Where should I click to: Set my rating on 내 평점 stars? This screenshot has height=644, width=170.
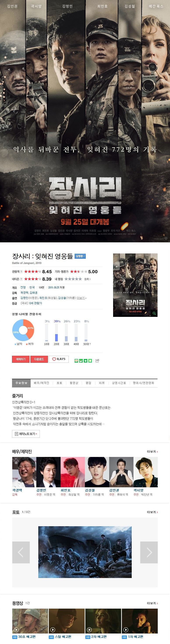click(x=73, y=279)
